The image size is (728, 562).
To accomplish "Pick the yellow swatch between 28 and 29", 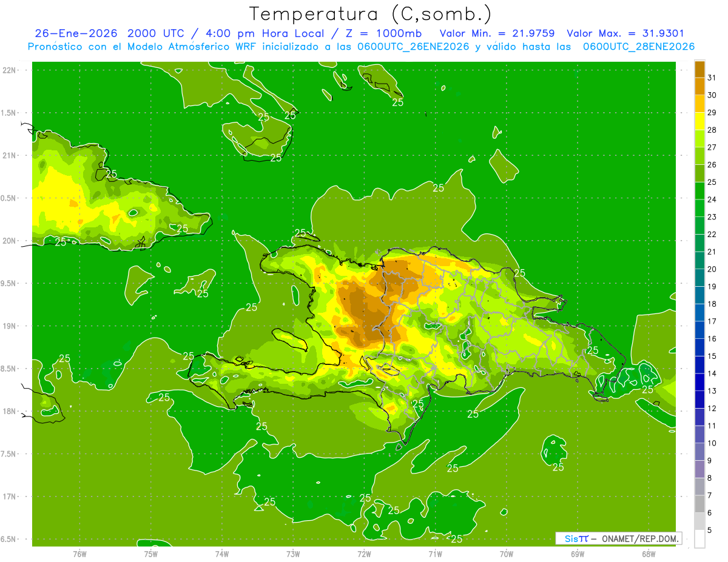I will point(699,121).
